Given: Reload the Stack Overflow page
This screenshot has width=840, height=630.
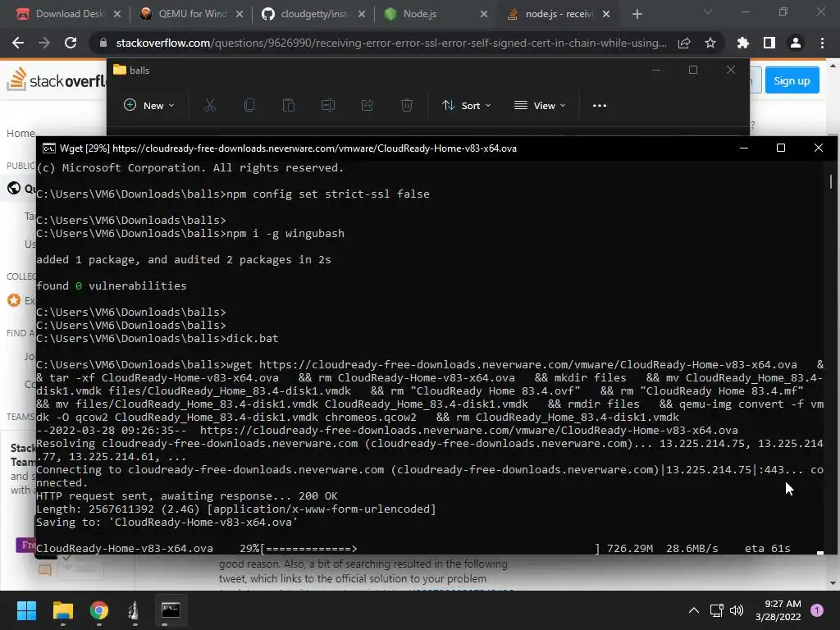Looking at the screenshot, I should click(71, 43).
